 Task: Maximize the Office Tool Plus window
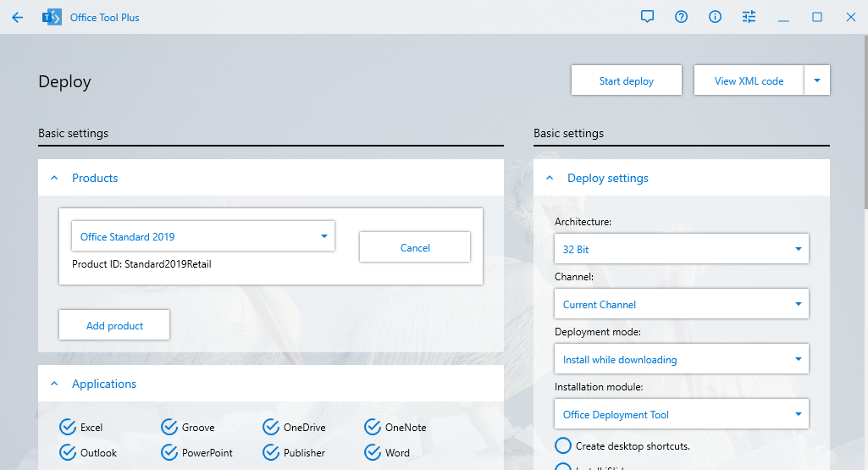[817, 17]
